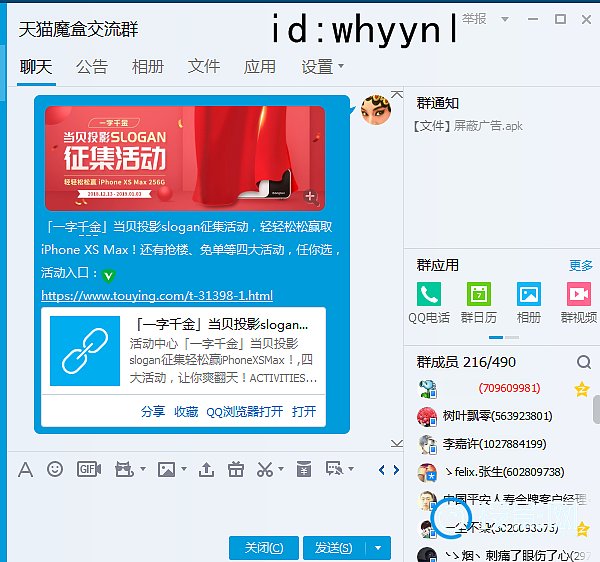
Task: Open the 应用 tab
Action: 260,67
